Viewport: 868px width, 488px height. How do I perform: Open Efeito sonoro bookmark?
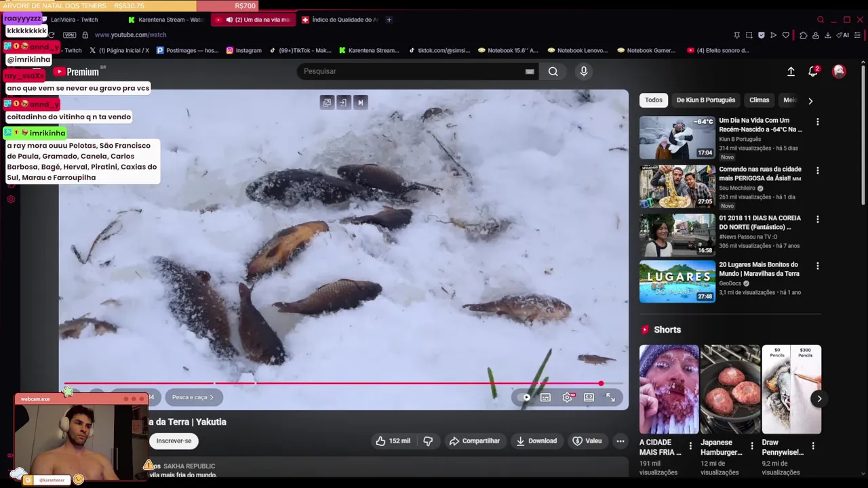tap(718, 50)
